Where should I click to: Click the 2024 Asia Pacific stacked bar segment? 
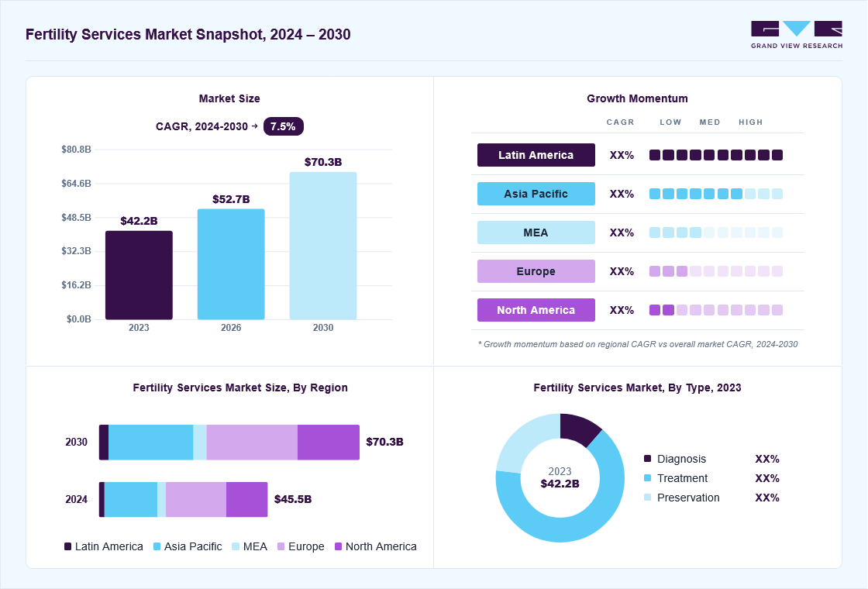click(x=131, y=499)
